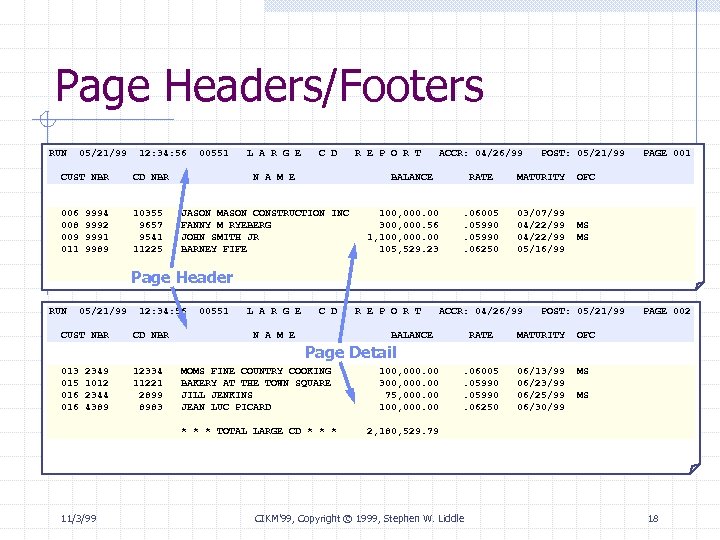This screenshot has height=540, width=720.
Task: Select balance 100,000.00 in JEAN LUC PICARD row
Action: pos(409,407)
